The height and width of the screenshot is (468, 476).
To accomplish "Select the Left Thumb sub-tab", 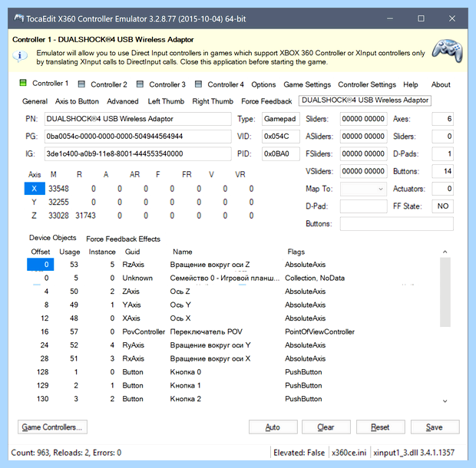I will coord(166,101).
